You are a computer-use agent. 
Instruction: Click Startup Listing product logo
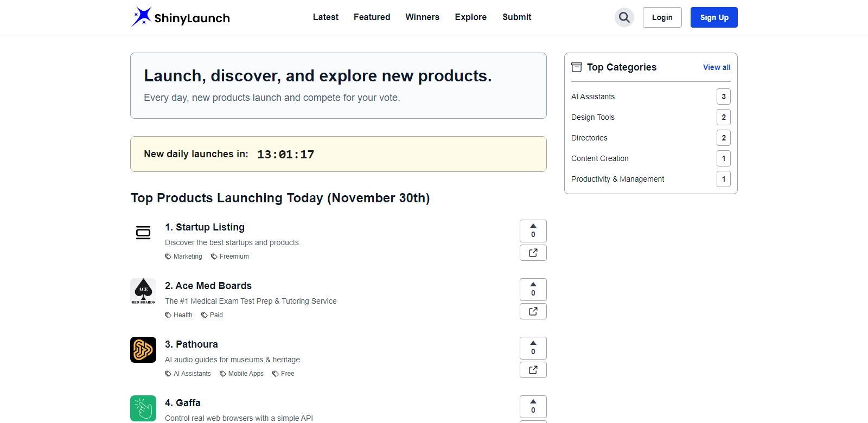pyautogui.click(x=143, y=233)
